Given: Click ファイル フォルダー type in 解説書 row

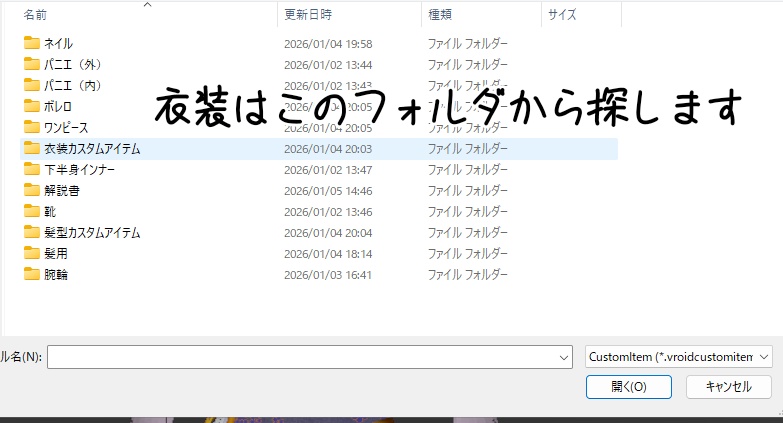Looking at the screenshot, I should [467, 190].
